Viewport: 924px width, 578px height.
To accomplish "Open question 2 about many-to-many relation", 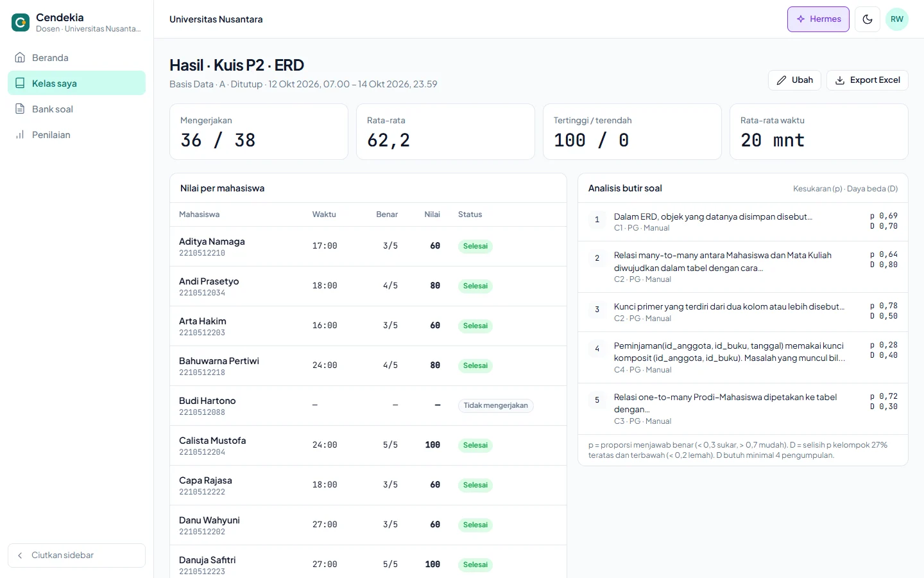I will [743, 267].
